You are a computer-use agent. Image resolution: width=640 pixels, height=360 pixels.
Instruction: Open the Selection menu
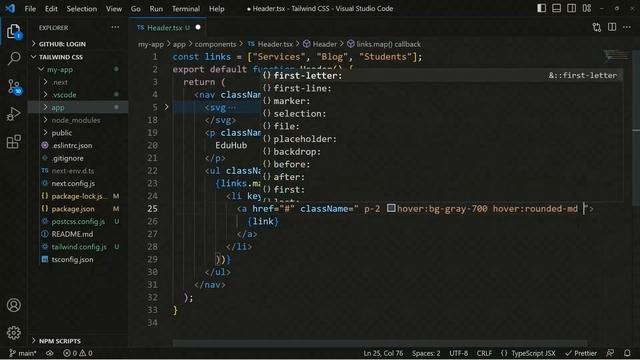(x=82, y=9)
